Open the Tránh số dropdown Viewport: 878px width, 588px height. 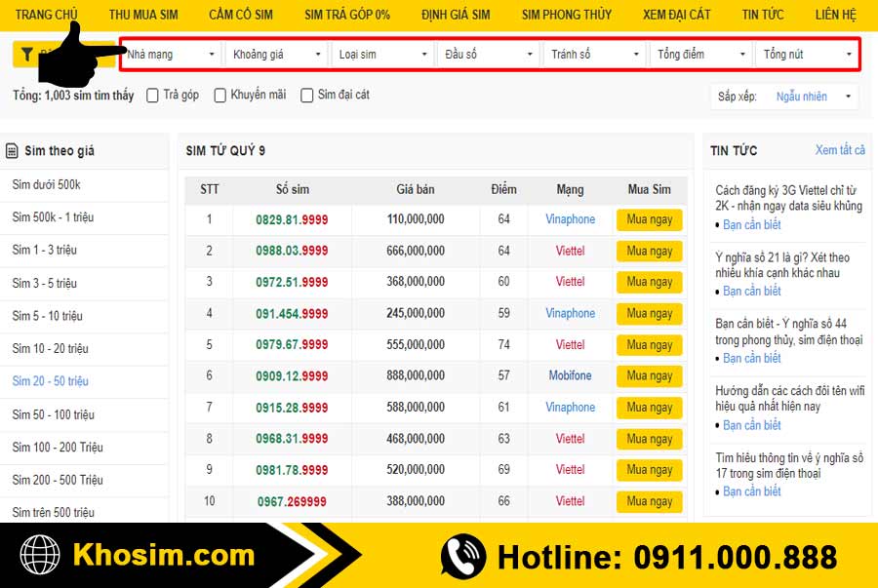(595, 55)
